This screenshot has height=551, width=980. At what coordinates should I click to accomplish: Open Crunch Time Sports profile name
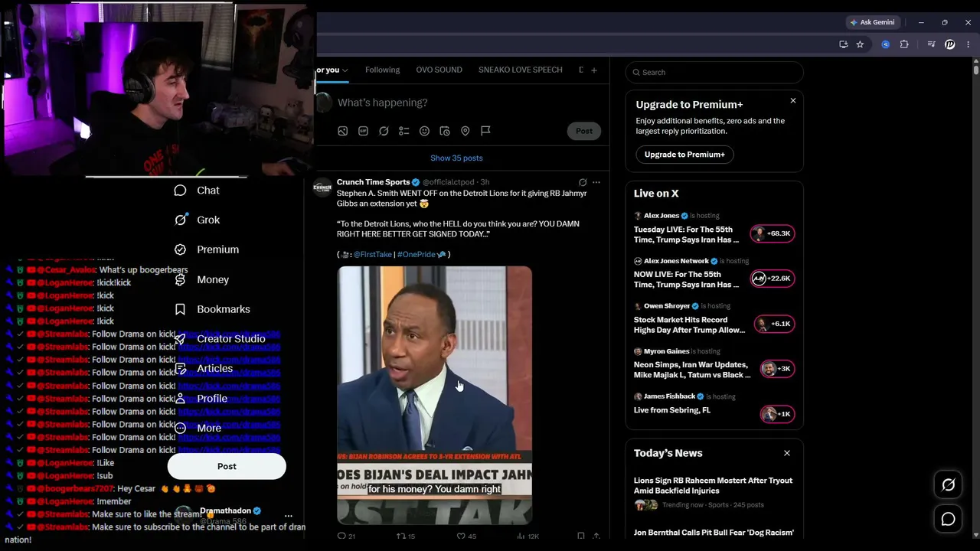[x=374, y=182]
